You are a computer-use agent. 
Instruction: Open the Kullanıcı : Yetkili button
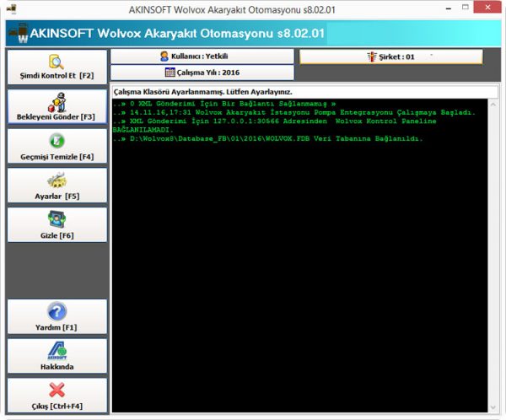(202, 57)
